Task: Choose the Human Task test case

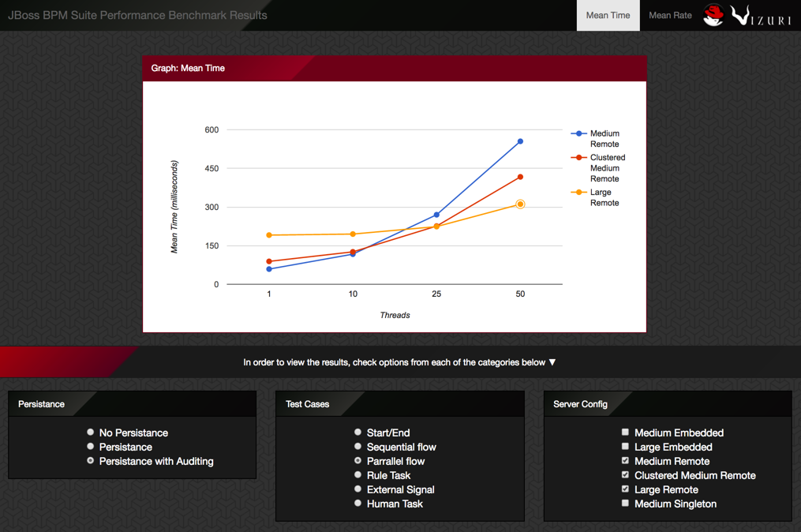Action: (x=357, y=504)
